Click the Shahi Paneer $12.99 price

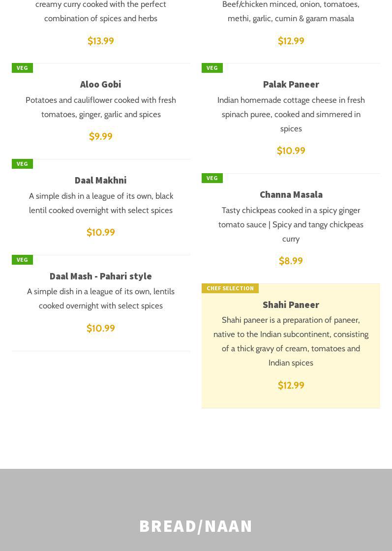(x=291, y=385)
